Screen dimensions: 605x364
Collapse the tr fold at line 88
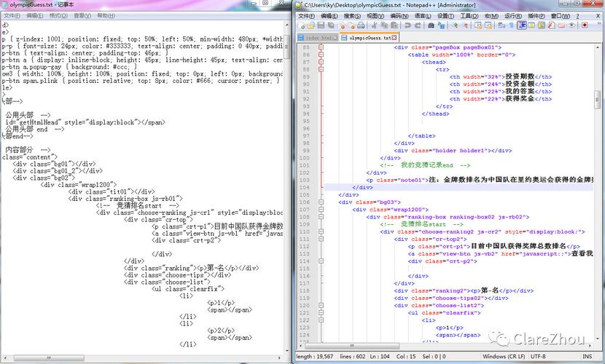(321, 69)
